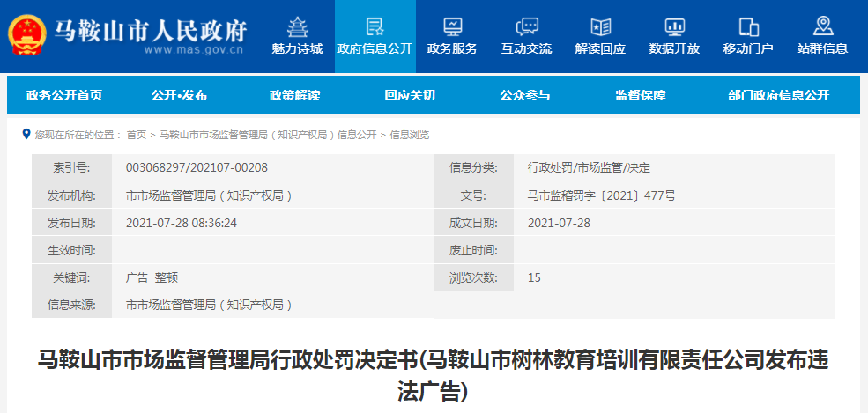The image size is (868, 413).
Task: Click the 文号 label cell
Action: coord(474,195)
